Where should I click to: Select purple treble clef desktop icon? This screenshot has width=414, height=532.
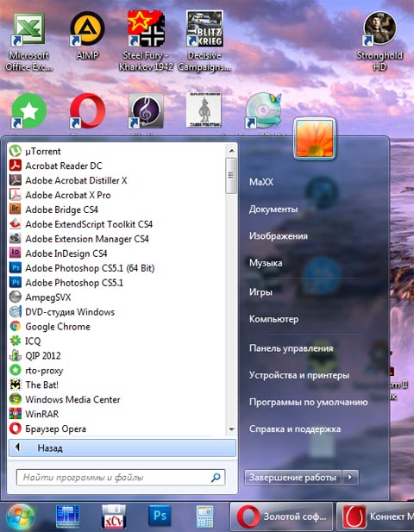click(146, 111)
